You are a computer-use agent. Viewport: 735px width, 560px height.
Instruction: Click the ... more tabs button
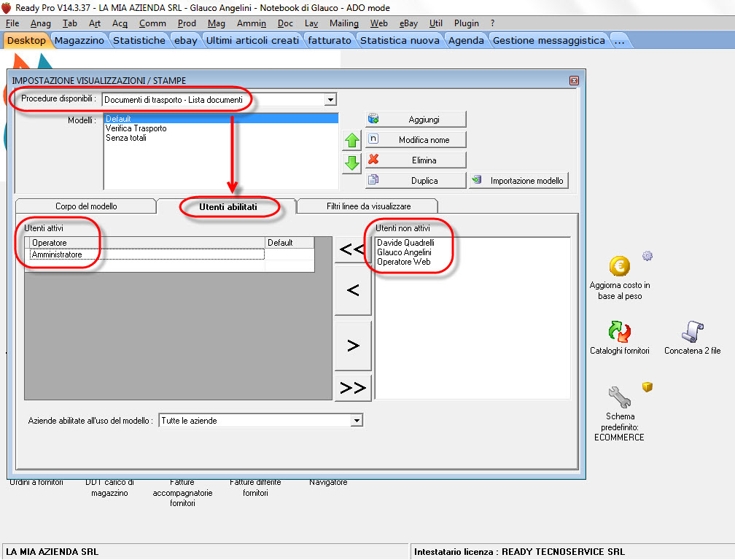pos(619,40)
